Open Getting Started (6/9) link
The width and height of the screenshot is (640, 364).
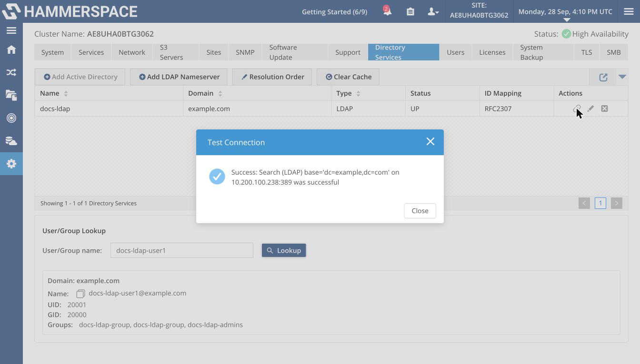pyautogui.click(x=334, y=11)
